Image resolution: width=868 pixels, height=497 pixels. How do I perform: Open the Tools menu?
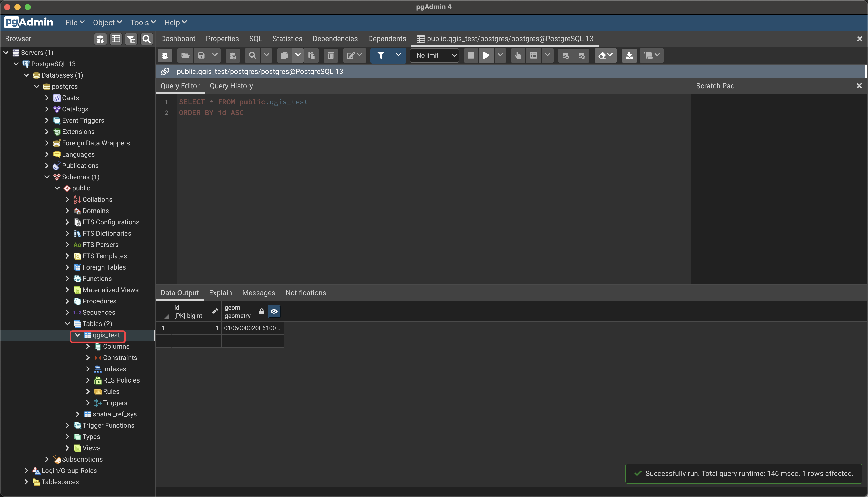(x=143, y=22)
